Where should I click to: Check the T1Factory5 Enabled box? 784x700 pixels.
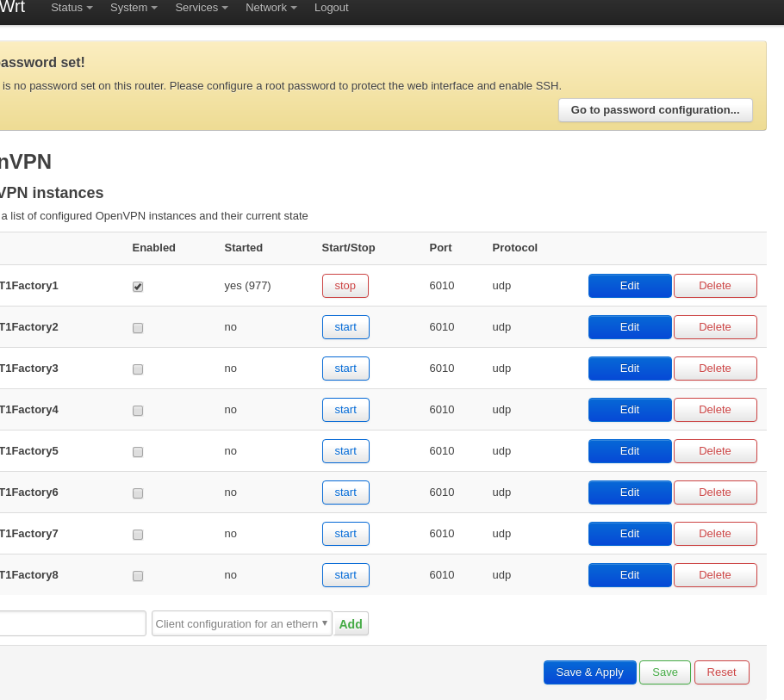click(x=138, y=452)
